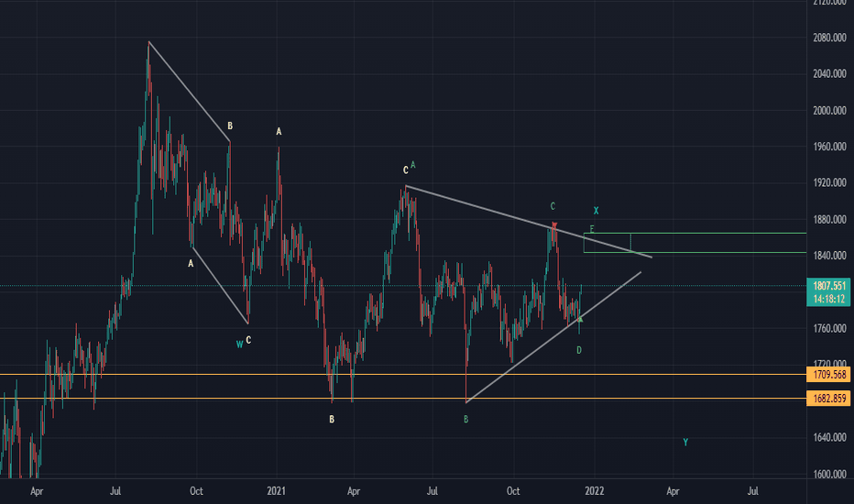Image resolution: width=854 pixels, height=504 pixels.
Task: Select the green B label under the August low
Action: click(465, 419)
